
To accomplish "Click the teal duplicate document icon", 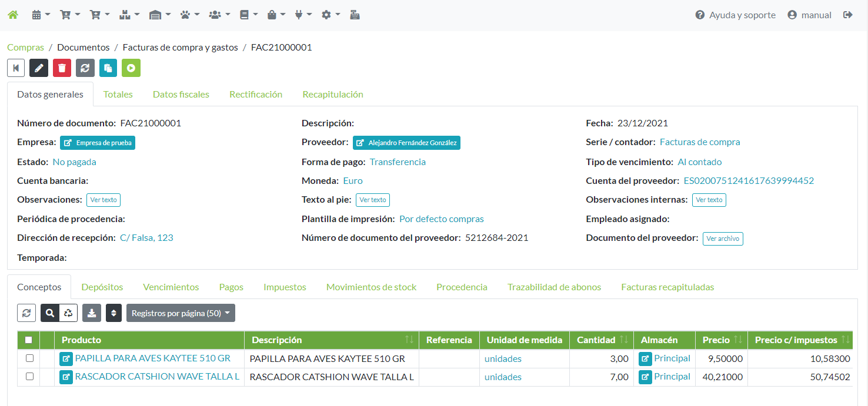I will [108, 68].
